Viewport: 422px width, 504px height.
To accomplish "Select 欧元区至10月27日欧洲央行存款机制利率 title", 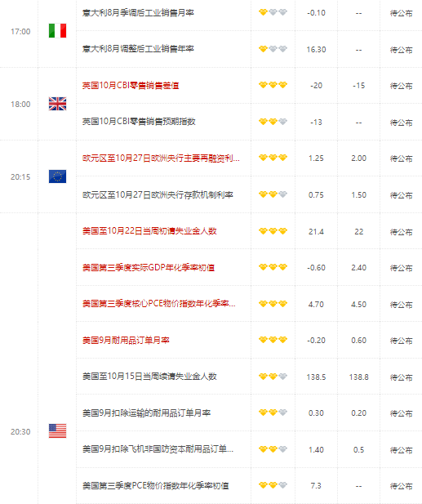I will pos(158,194).
